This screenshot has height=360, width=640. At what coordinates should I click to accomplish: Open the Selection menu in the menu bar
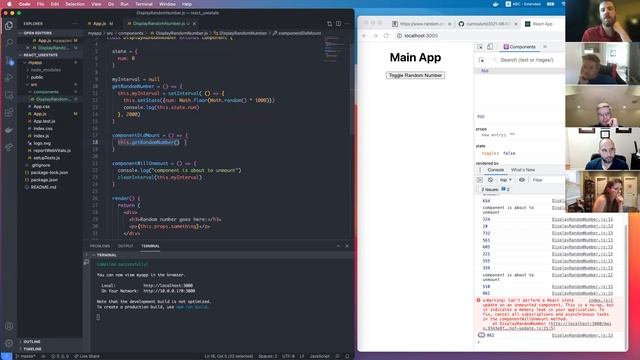[x=75, y=4]
